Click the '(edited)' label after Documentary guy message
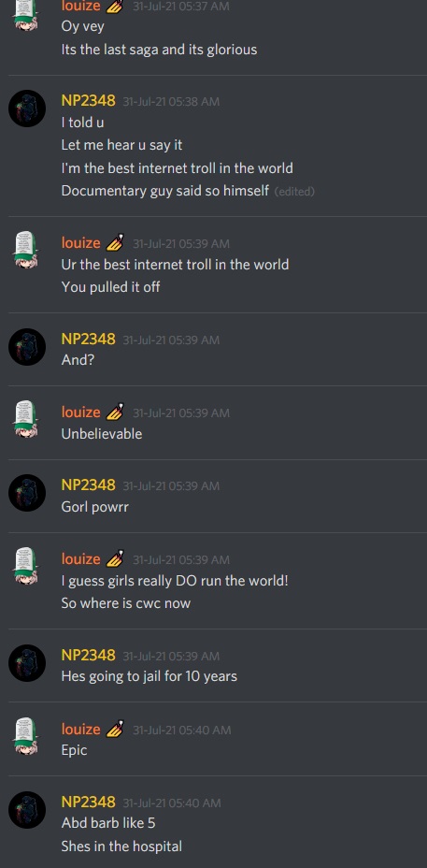This screenshot has width=427, height=868. (294, 192)
